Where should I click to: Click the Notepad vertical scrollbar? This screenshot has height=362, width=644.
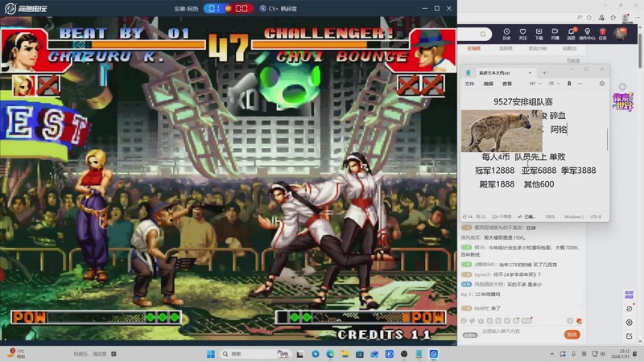[608, 139]
